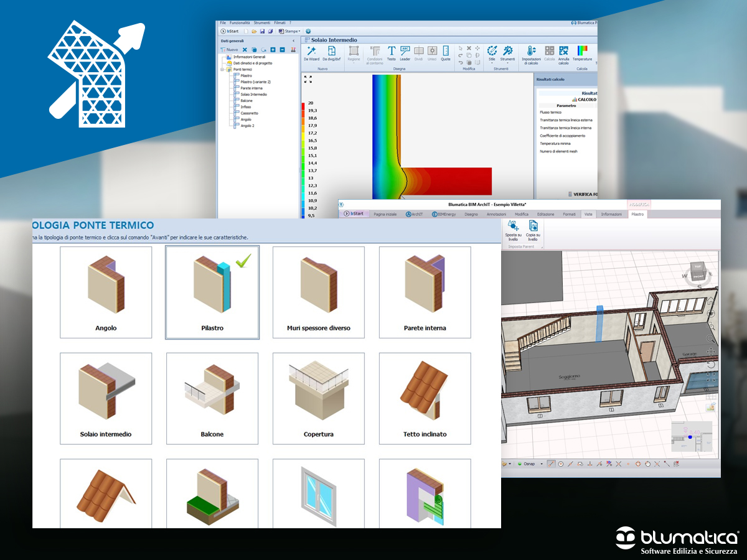Select Cassonetto in the tree
Viewport: 747px width, 560px height.
tap(249, 113)
